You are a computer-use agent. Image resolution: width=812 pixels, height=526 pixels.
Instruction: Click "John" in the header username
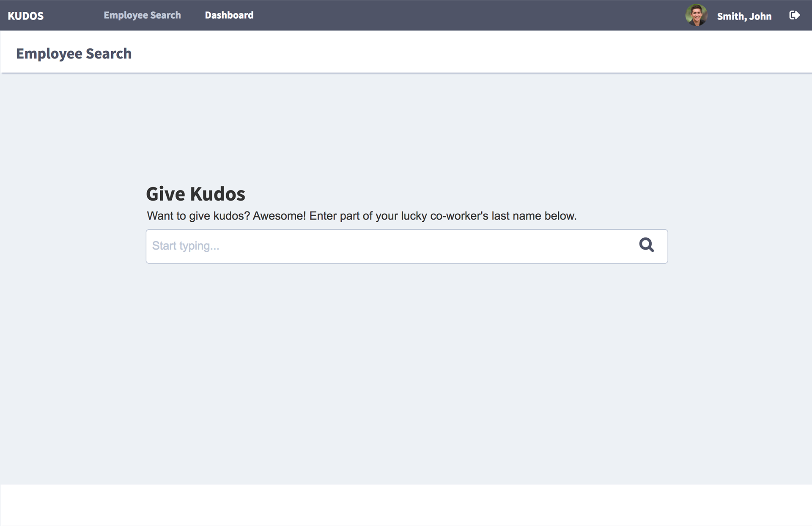[x=760, y=17]
